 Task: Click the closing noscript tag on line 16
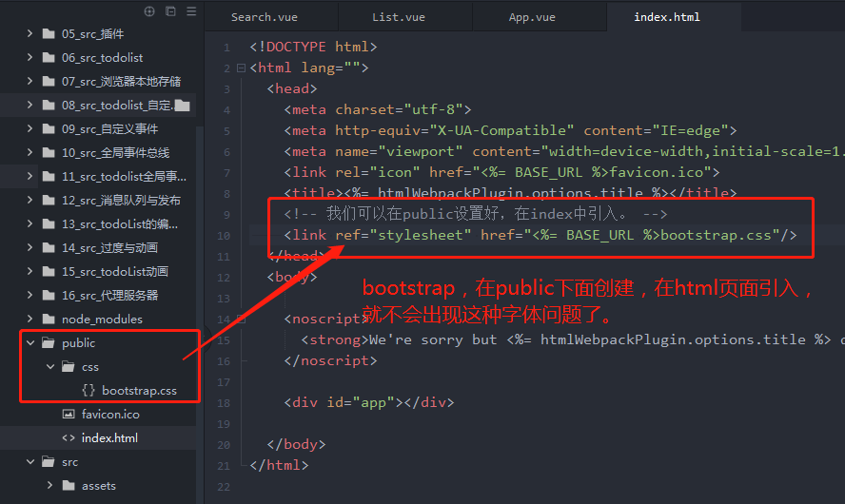[330, 361]
